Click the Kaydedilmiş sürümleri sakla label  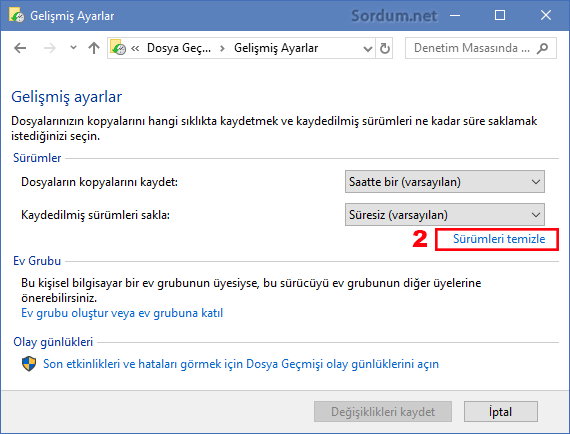(95, 215)
